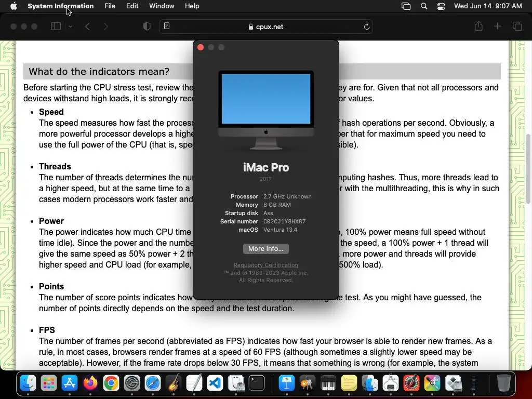Open Finder from the Dock

click(x=28, y=383)
